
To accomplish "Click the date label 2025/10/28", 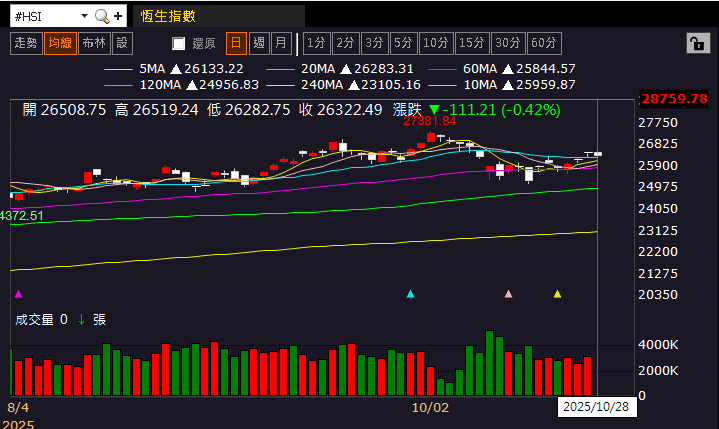I will coord(596,407).
